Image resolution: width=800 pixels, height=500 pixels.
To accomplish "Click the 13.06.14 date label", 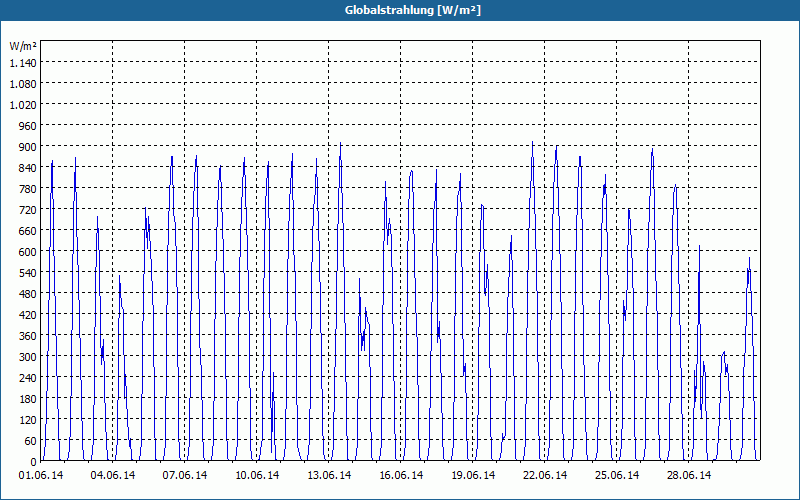I will point(329,476).
